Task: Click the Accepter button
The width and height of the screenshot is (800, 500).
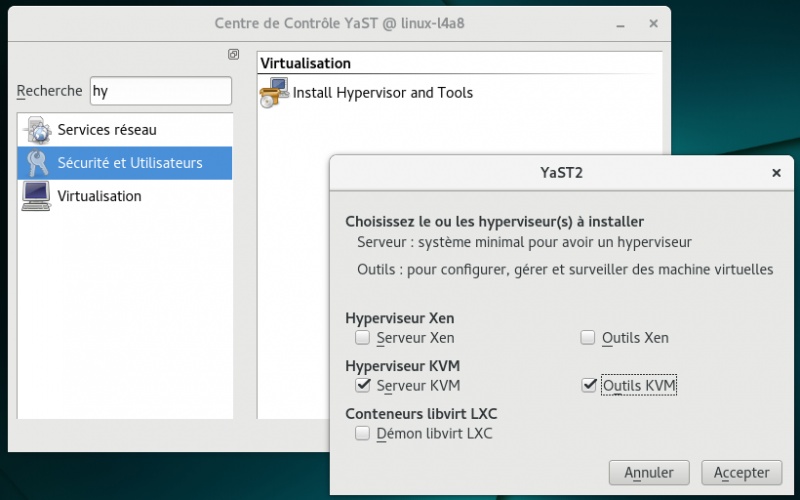Action: point(741,472)
